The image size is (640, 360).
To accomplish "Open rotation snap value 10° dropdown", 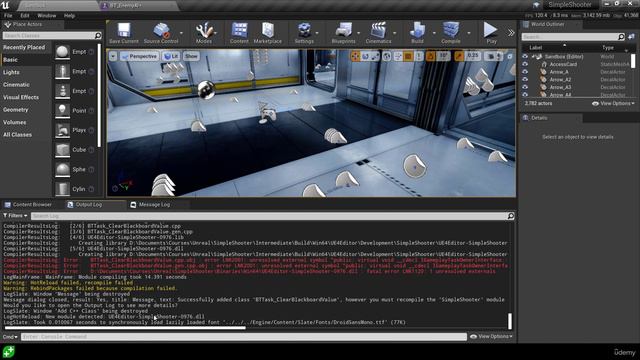I will (443, 56).
